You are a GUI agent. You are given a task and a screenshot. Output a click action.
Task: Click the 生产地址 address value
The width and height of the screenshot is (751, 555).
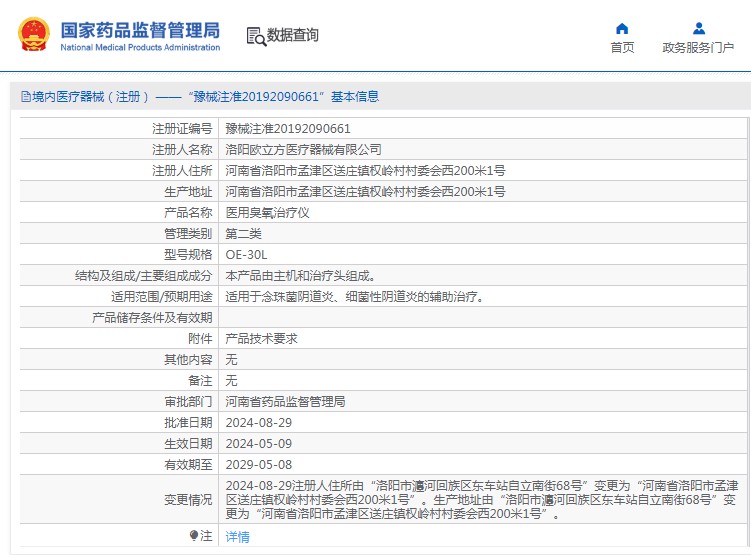(x=365, y=192)
